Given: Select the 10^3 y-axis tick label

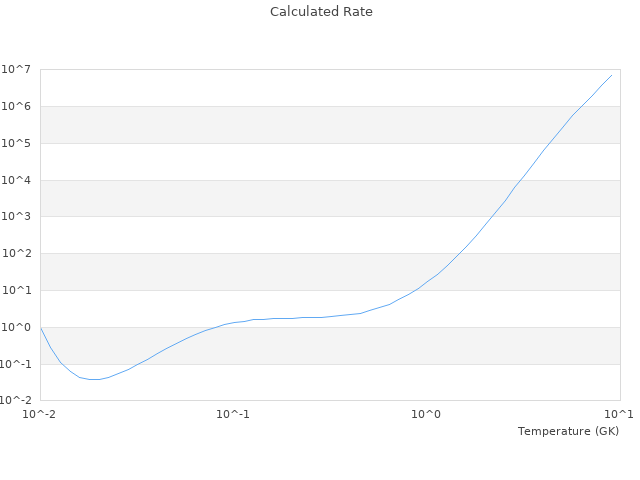Looking at the screenshot, I should point(17,217).
